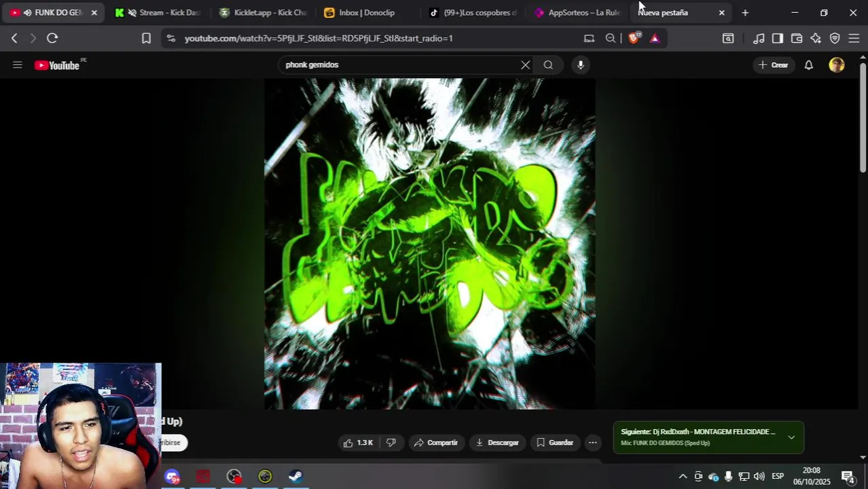Open the Compartir share dialog
This screenshot has height=489, width=868.
click(x=436, y=443)
